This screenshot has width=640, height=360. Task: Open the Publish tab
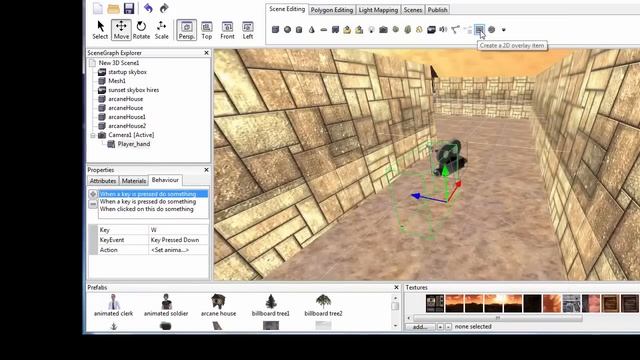click(x=438, y=10)
